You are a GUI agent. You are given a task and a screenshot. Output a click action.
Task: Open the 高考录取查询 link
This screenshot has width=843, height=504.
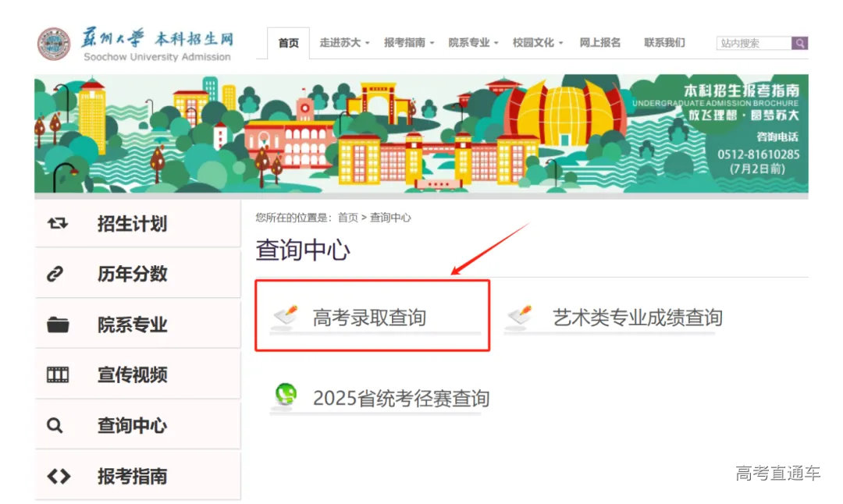(369, 318)
